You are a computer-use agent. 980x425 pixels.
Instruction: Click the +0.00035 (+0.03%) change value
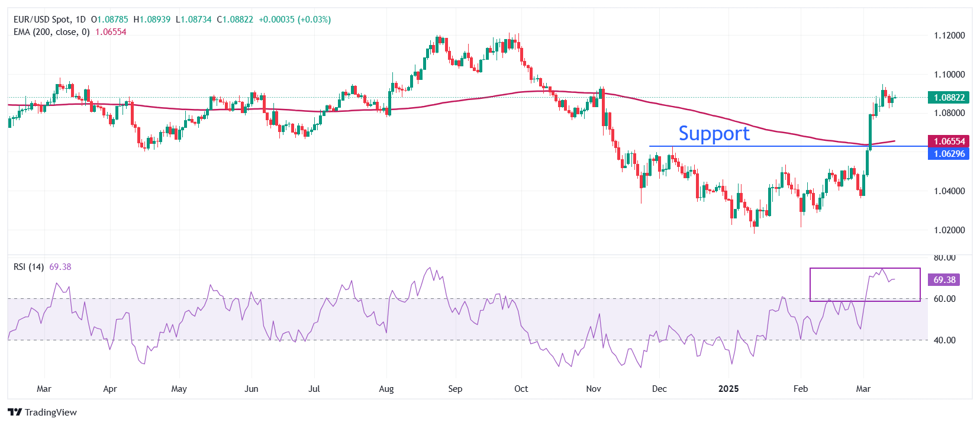[295, 20]
